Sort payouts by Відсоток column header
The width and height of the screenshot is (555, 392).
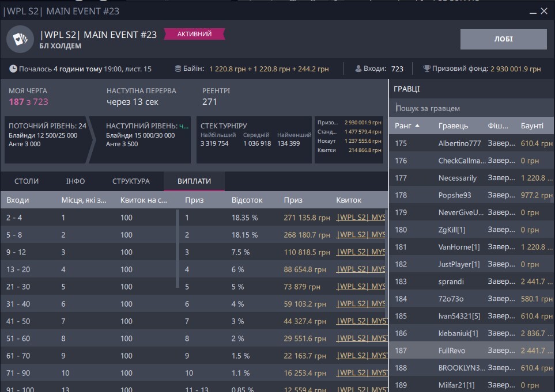pos(247,200)
